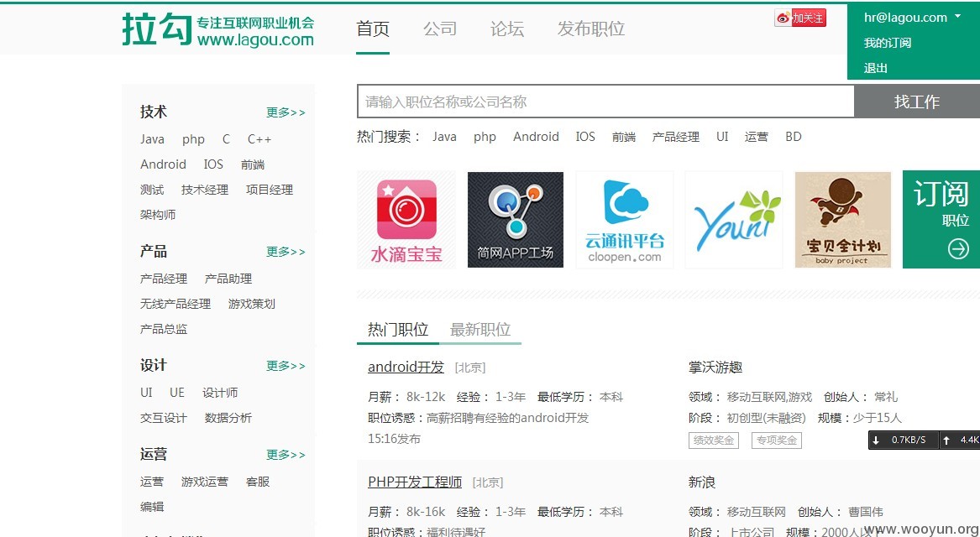Choose 测试 in the 技术 sidebar
The height and width of the screenshot is (537, 980).
click(x=152, y=190)
